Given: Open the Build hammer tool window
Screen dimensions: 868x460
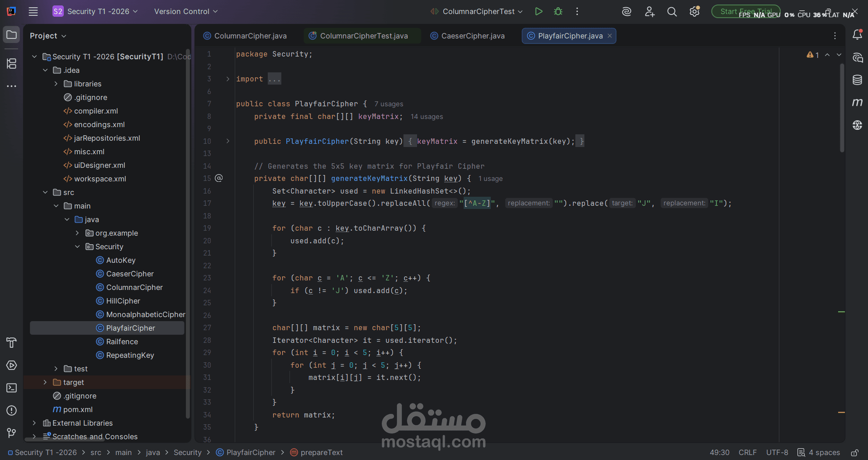Looking at the screenshot, I should pyautogui.click(x=11, y=343).
